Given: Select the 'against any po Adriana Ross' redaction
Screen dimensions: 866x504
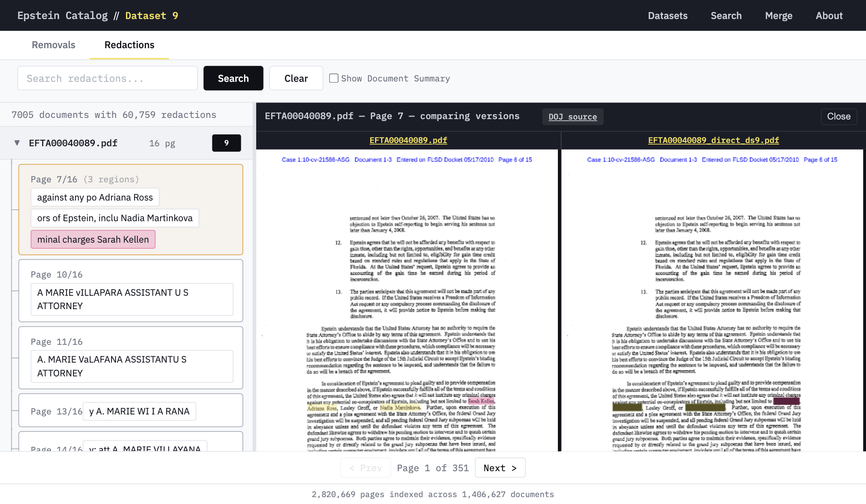Looking at the screenshot, I should 95,197.
